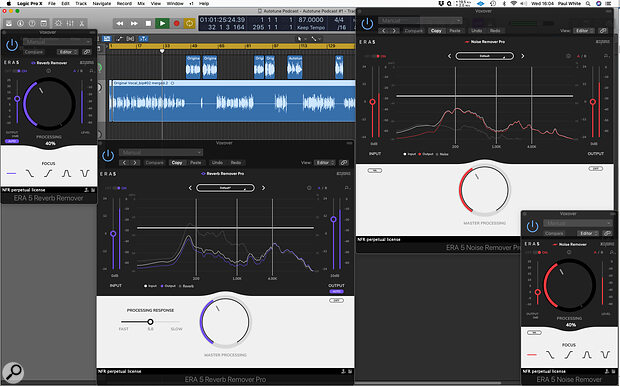This screenshot has width=620, height=386.
Task: Toggle On switch in Noise Remover Pro
Action: point(374,56)
